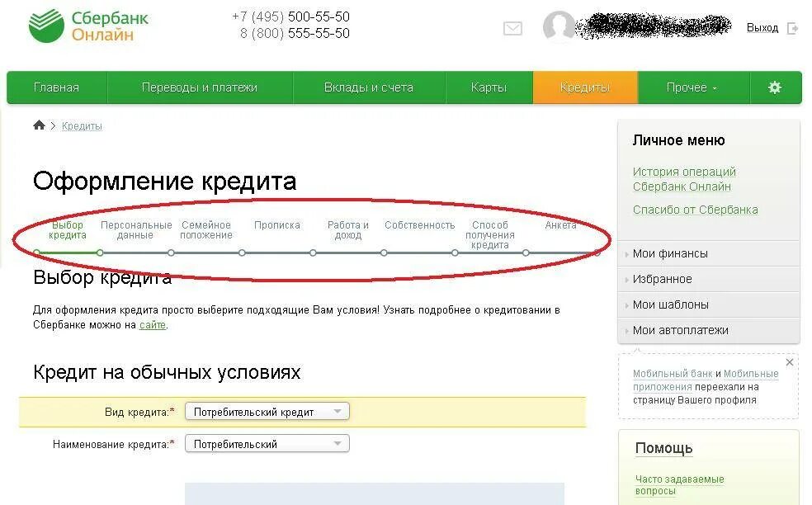Click the Оформление кредита heading
The width and height of the screenshot is (812, 505).
click(165, 182)
